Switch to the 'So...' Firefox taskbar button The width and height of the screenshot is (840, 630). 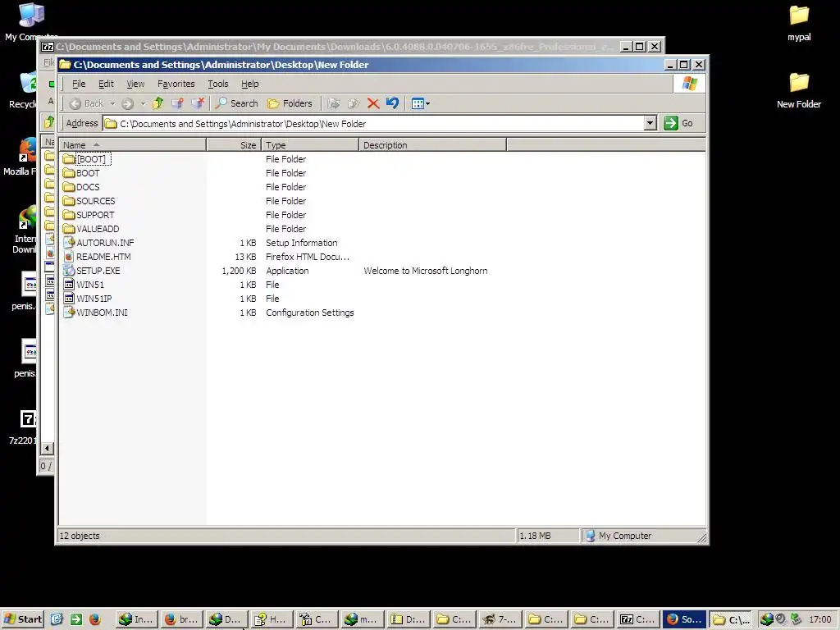[x=685, y=619]
